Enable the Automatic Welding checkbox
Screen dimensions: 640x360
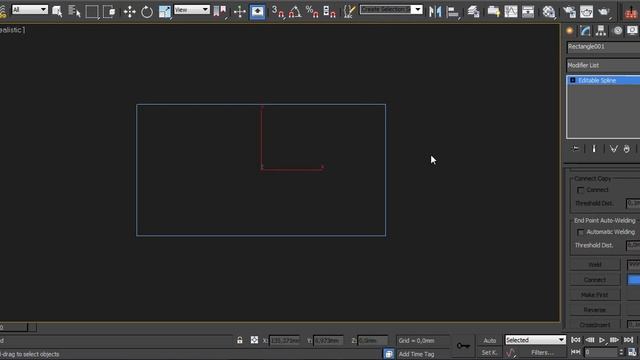(580, 232)
